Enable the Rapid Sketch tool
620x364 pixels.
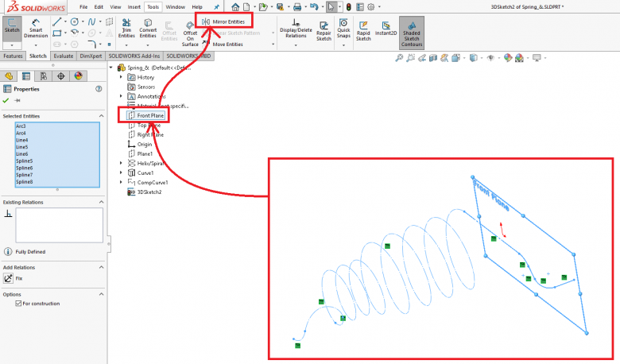(x=363, y=31)
